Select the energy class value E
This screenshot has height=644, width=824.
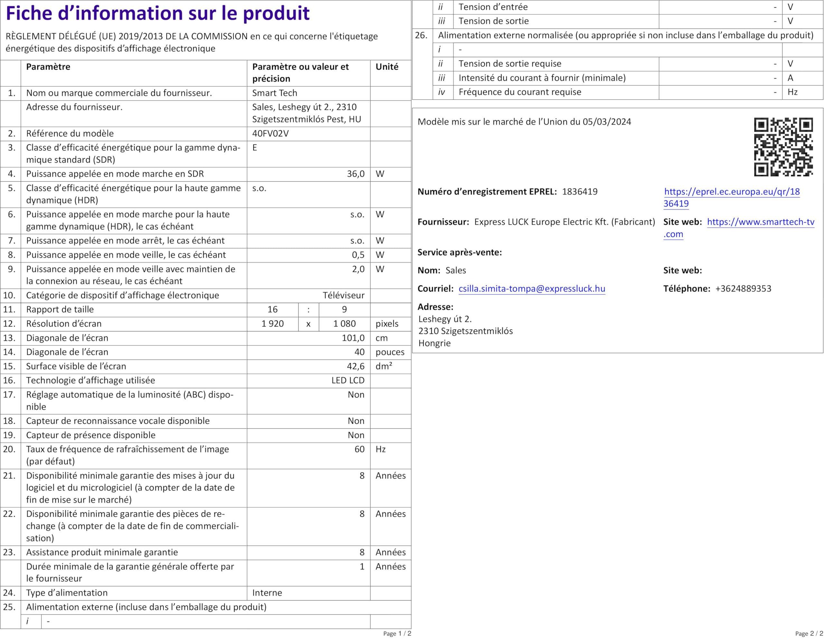coord(255,148)
